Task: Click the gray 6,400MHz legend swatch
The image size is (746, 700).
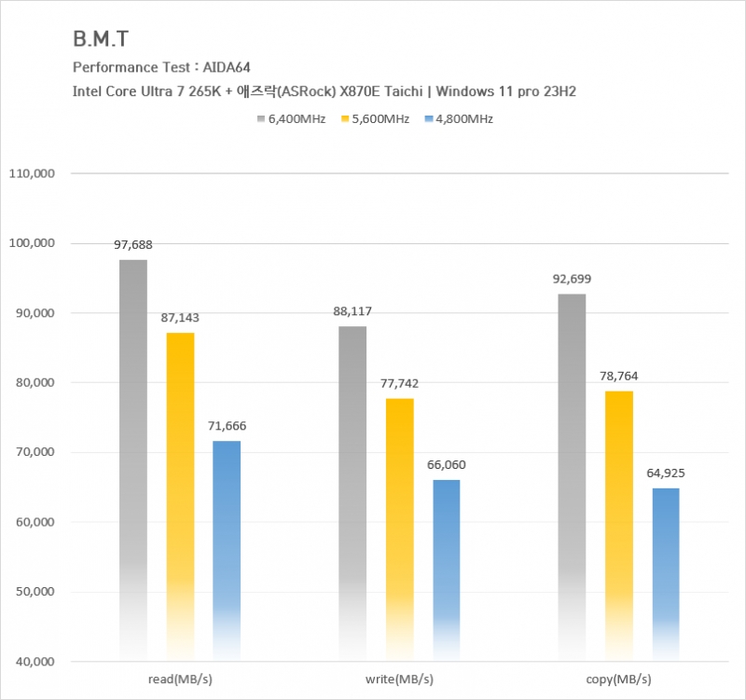Action: pos(261,119)
